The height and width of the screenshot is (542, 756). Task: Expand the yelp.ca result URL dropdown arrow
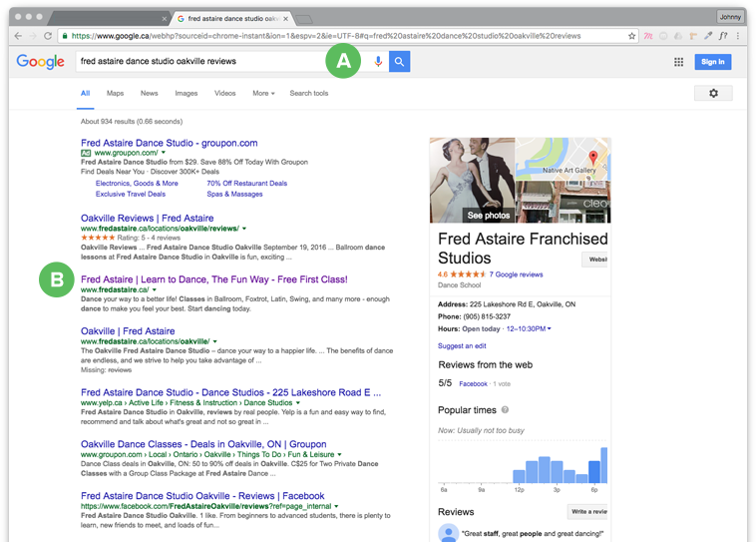tap(298, 402)
